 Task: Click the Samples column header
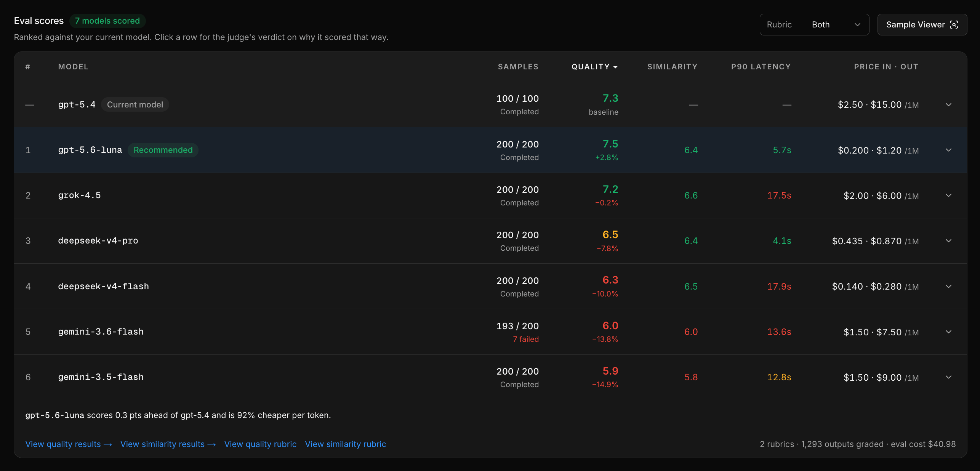pyautogui.click(x=518, y=67)
